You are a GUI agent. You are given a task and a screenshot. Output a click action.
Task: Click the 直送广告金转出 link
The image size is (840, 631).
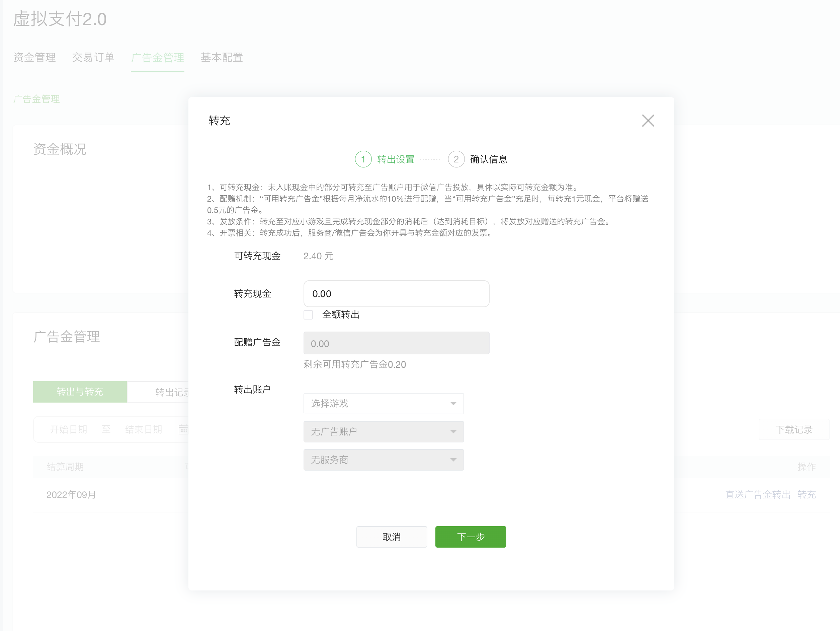(x=758, y=495)
